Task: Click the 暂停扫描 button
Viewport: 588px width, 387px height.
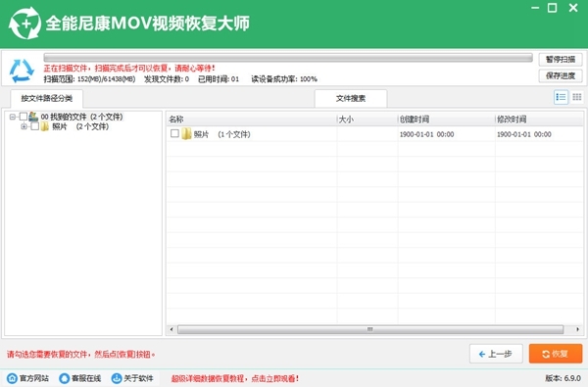Action: (561, 59)
